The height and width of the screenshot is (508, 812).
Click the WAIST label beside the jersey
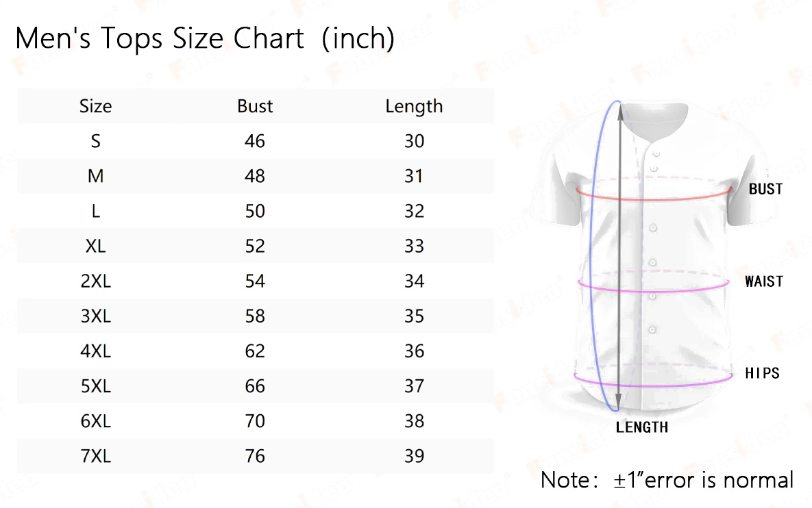(764, 281)
